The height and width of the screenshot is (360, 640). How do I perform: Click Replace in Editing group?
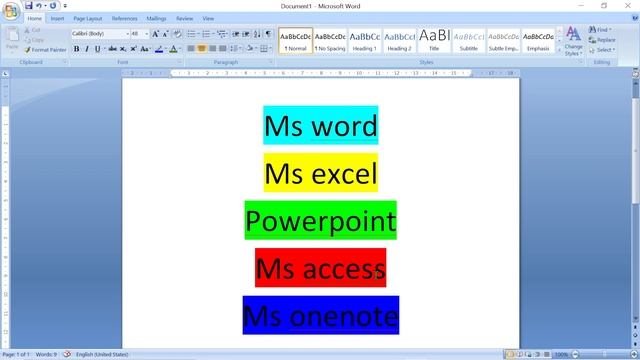pos(602,40)
